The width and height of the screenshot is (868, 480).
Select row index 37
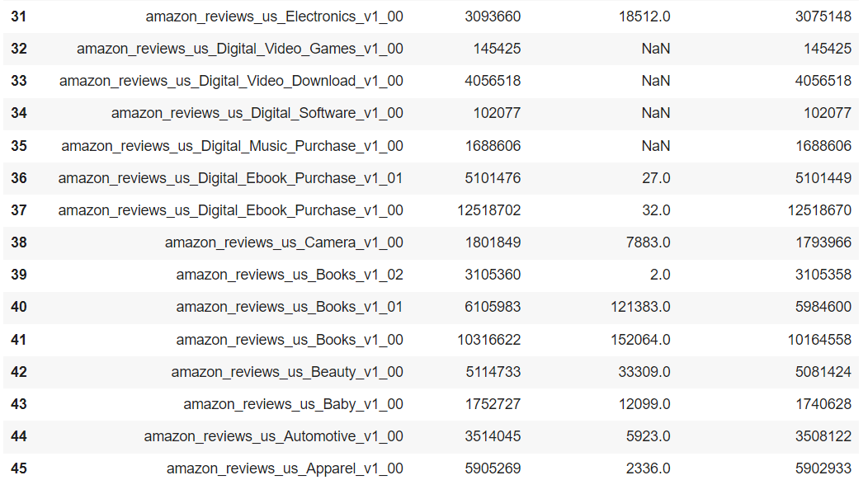pyautogui.click(x=19, y=210)
